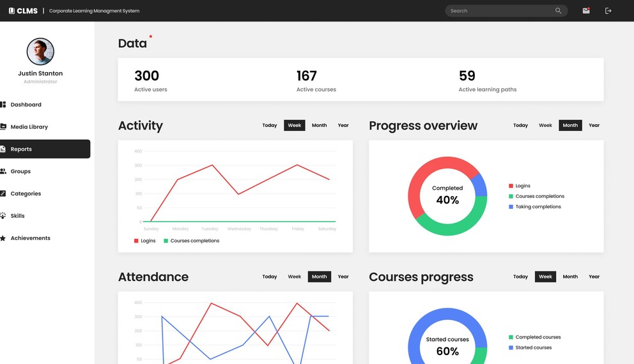Click the Achievements star icon
This screenshot has width=634, height=364.
point(3,238)
